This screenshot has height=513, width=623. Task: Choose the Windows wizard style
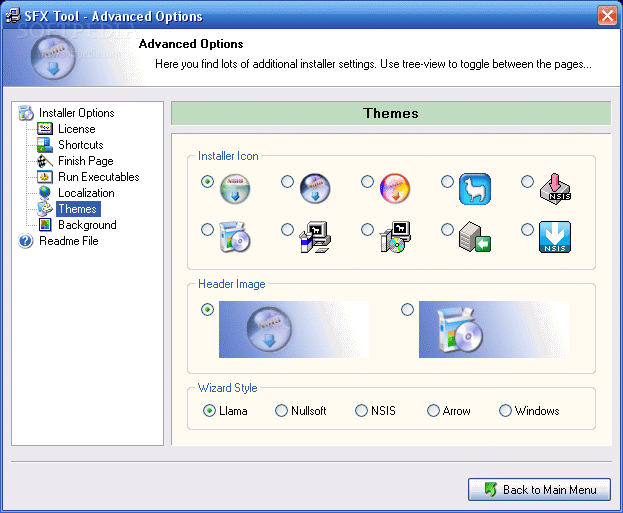coord(529,410)
